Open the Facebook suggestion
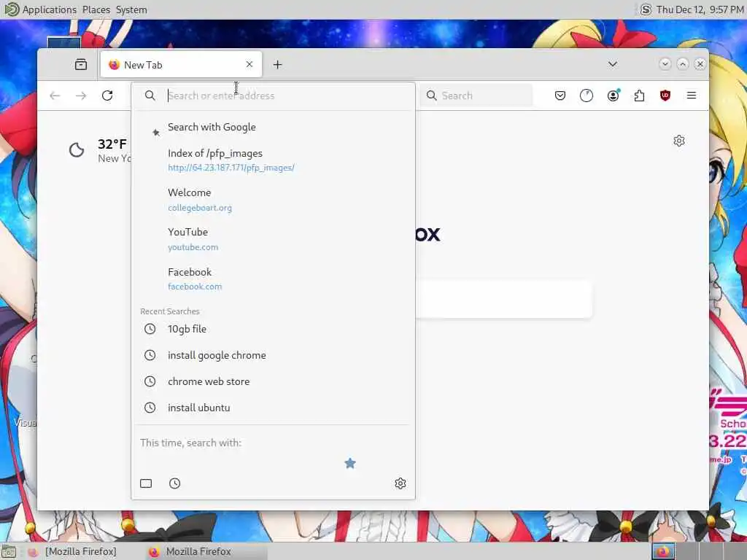Screen dimensions: 747x560 pos(273,279)
